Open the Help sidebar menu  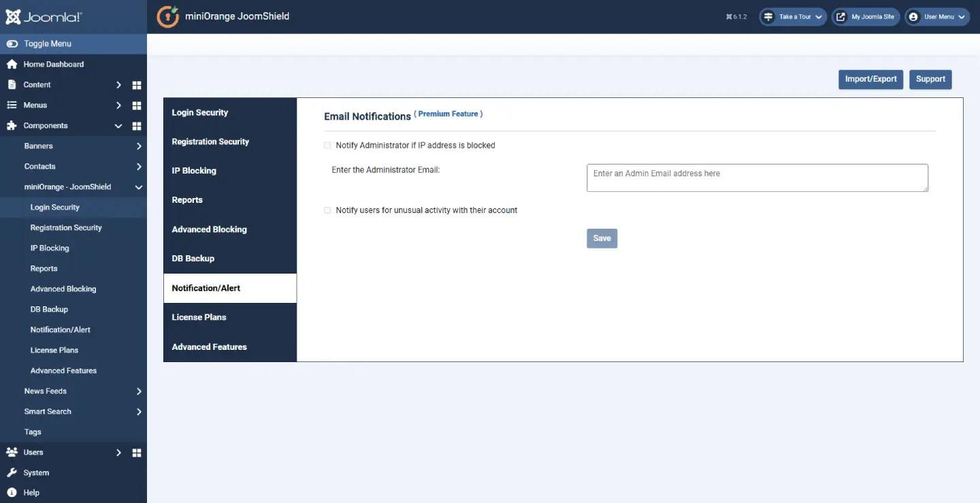tap(73, 492)
